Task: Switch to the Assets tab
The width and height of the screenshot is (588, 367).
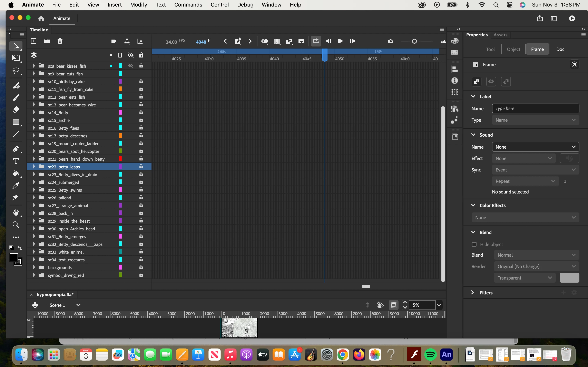Action: pos(500,35)
